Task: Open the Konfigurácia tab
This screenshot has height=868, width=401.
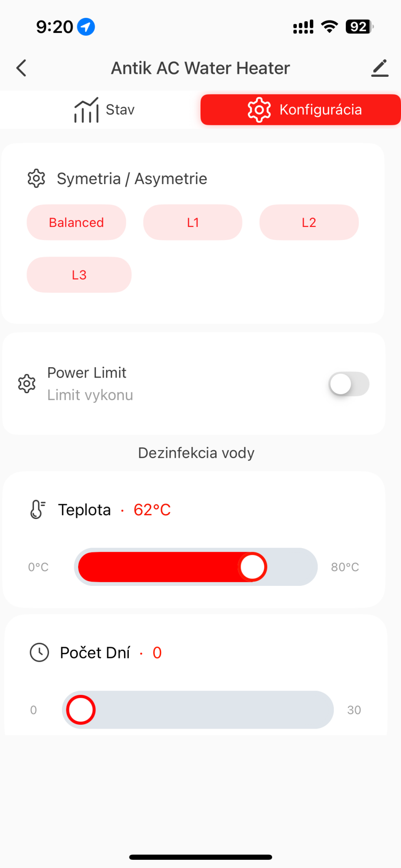Action: (x=300, y=110)
